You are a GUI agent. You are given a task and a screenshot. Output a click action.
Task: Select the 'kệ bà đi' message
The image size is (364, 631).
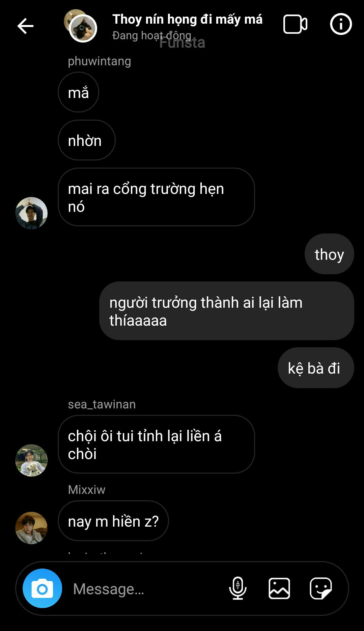[x=316, y=368]
